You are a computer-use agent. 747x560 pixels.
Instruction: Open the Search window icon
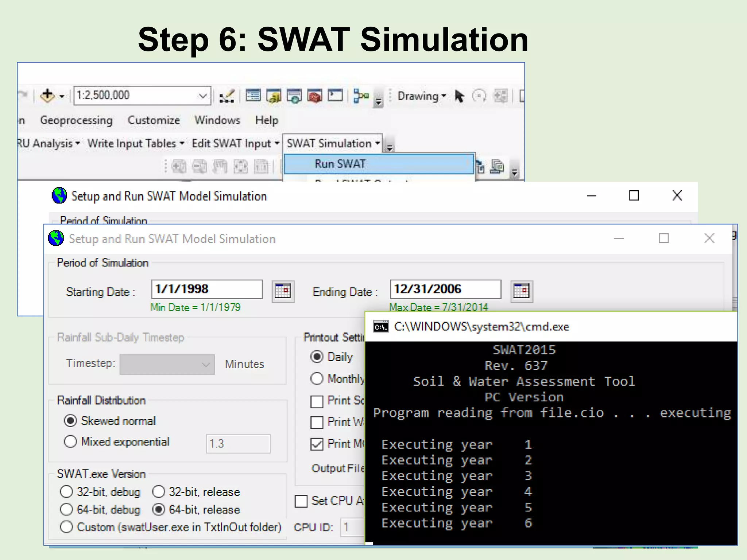[x=294, y=96]
